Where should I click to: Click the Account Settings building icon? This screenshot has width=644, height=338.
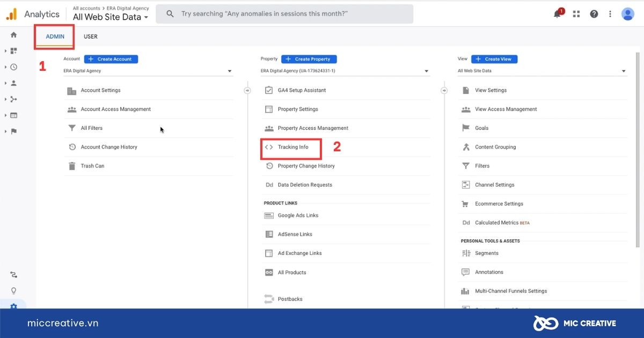pos(71,91)
